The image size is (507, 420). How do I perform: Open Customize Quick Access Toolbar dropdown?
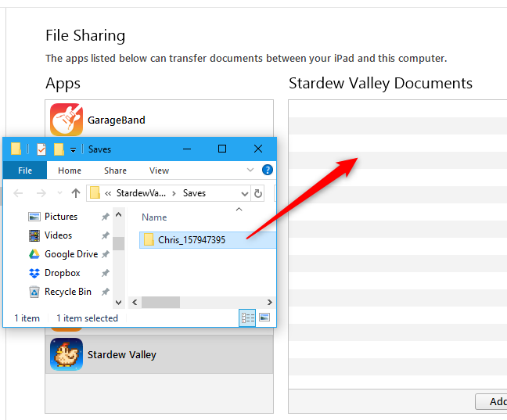click(x=74, y=149)
